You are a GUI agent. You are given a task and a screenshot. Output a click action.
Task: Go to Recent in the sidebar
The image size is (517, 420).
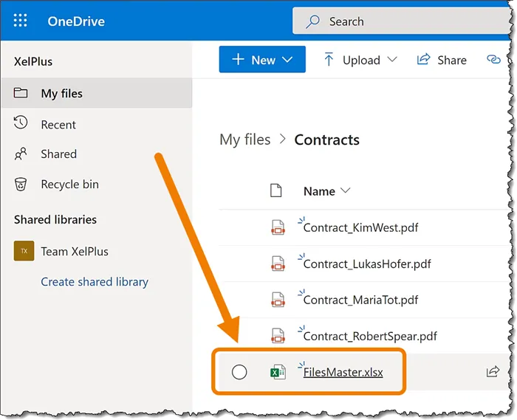(58, 125)
